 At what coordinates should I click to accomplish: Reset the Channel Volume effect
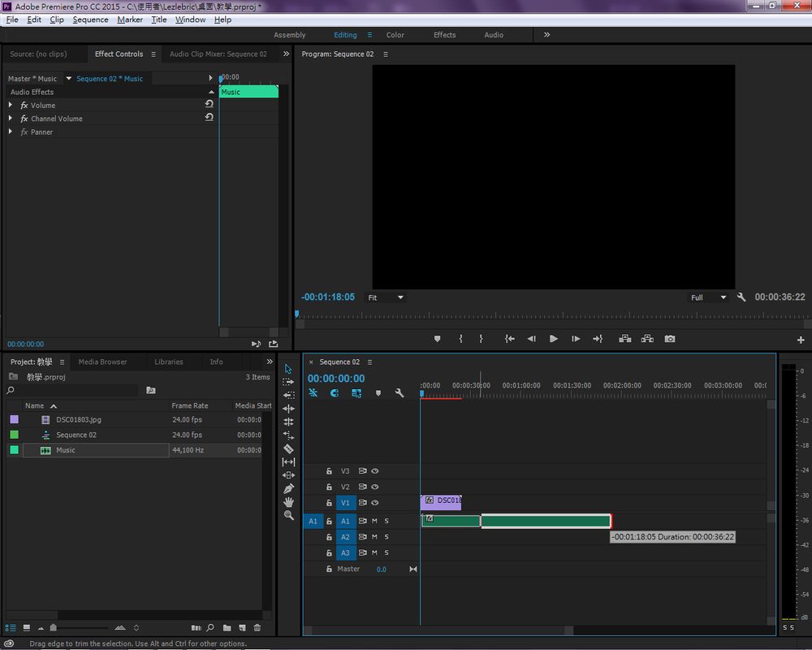(x=209, y=117)
